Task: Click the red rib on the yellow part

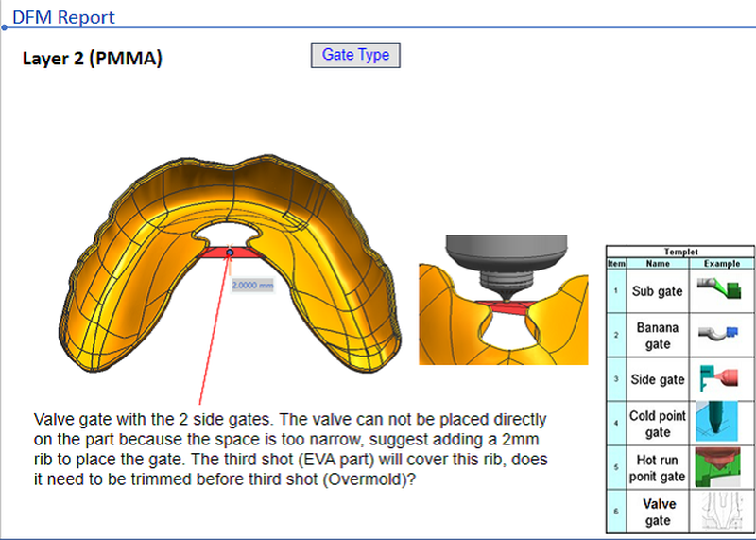Action: pos(213,253)
